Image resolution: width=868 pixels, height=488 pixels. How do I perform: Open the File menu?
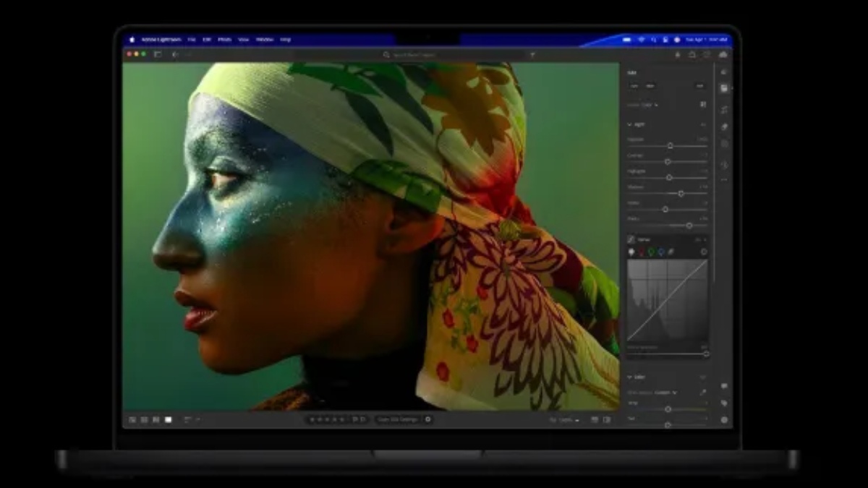(x=192, y=40)
